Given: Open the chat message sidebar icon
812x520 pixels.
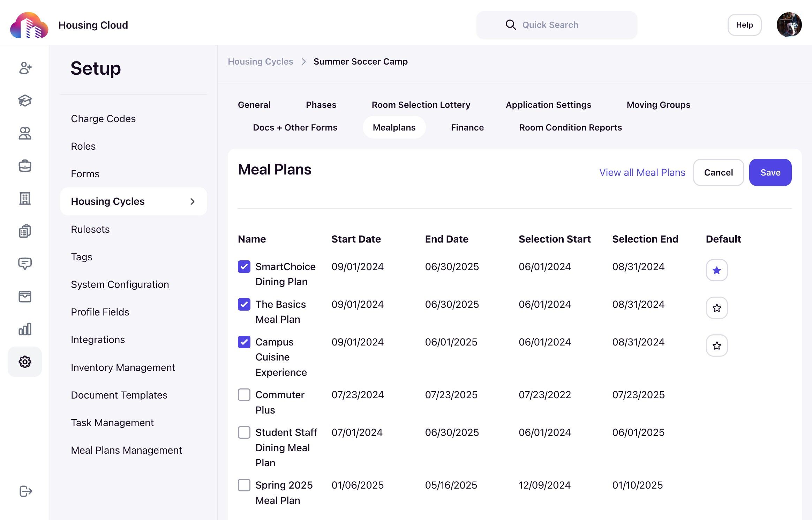Looking at the screenshot, I should 25,263.
